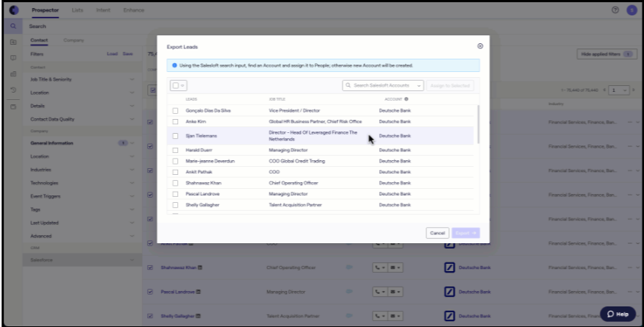Viewport: 644px width, 327px height.
Task: Select the Contact search tab
Action: pos(39,40)
